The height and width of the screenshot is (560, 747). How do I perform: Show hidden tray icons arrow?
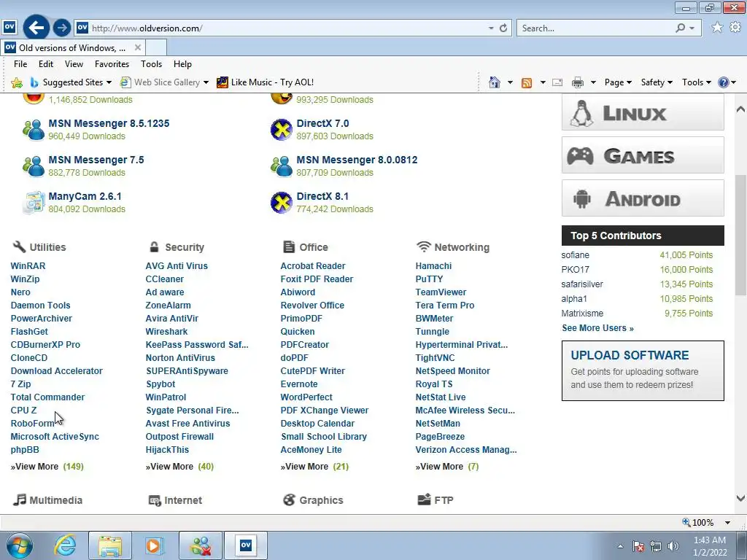(x=620, y=546)
